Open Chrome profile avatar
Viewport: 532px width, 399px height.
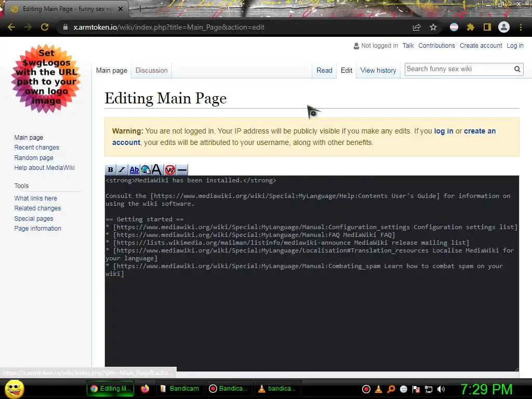click(x=504, y=27)
